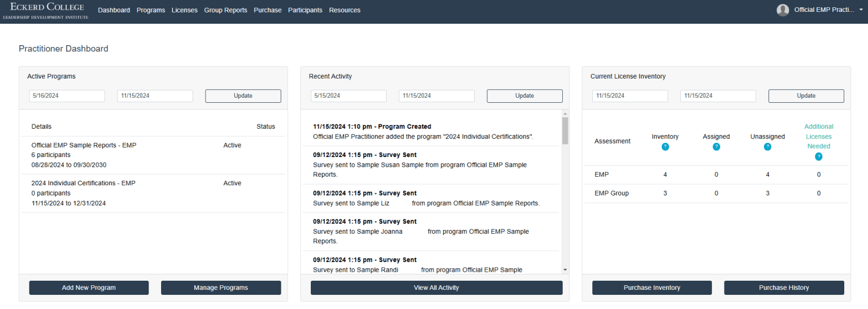The height and width of the screenshot is (309, 868).
Task: Click the user profile avatar icon
Action: point(783,10)
